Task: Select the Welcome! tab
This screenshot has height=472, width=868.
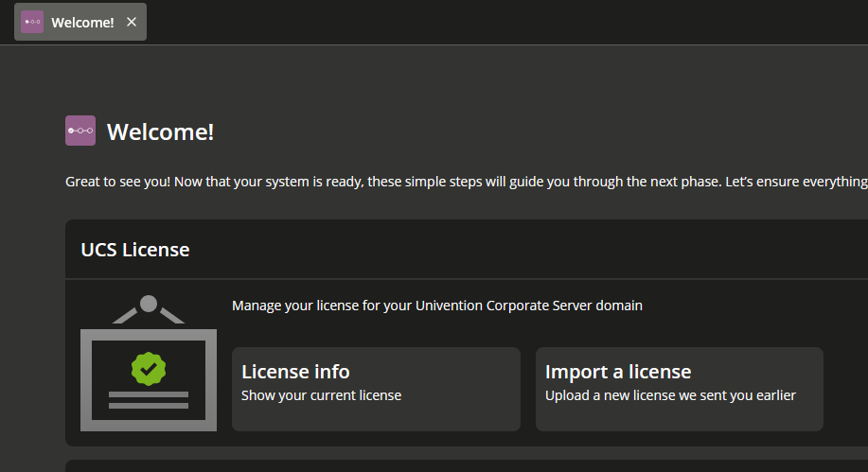Action: [x=80, y=22]
